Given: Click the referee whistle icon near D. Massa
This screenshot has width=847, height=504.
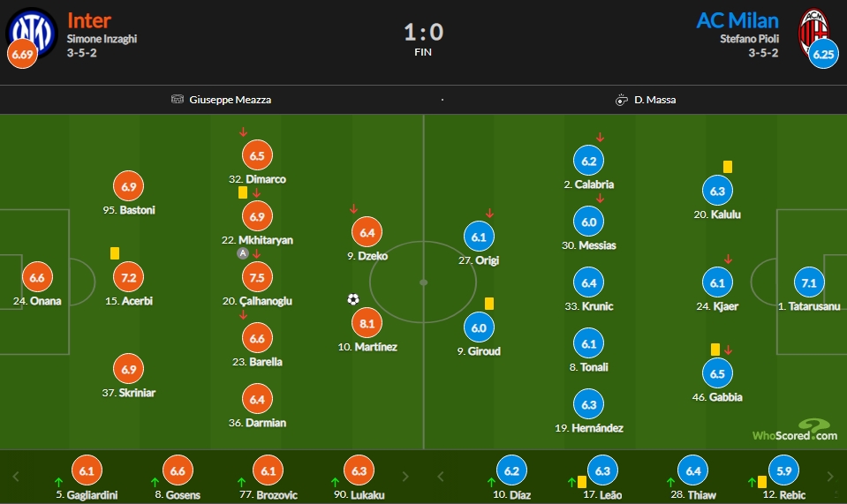Looking at the screenshot, I should point(621,99).
